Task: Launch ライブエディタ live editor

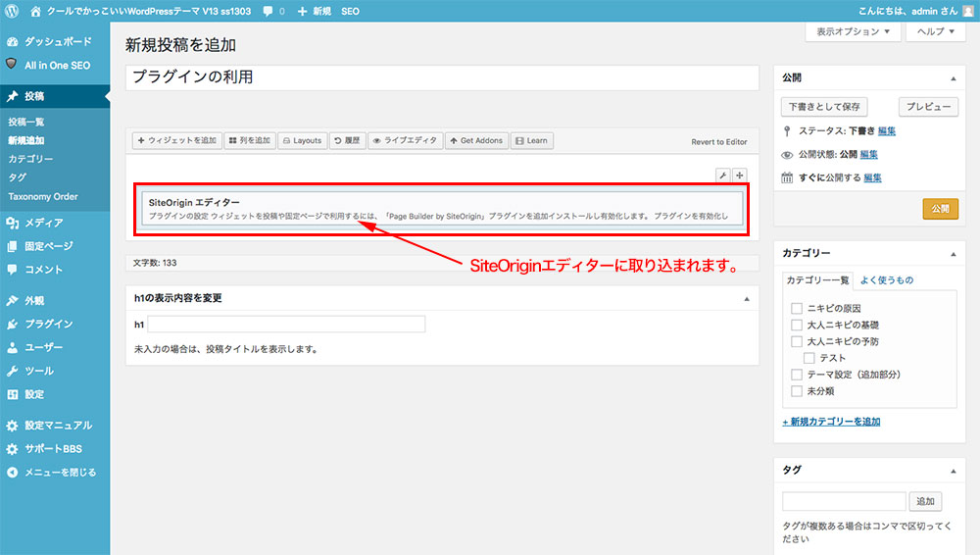Action: 406,141
